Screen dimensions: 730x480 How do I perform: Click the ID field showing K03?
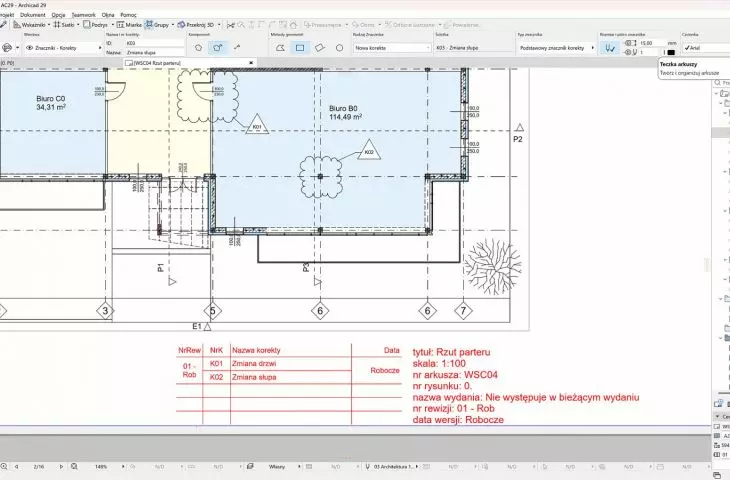tap(155, 43)
